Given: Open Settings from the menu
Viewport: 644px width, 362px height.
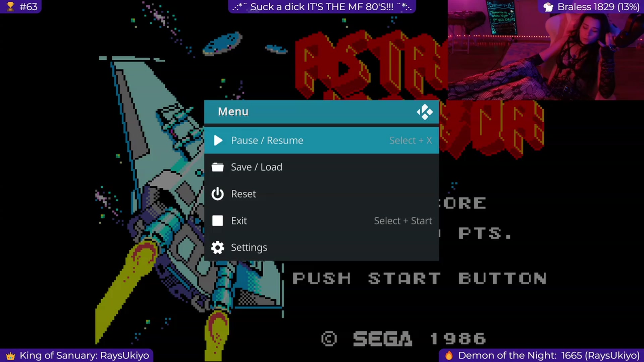Looking at the screenshot, I should [321, 247].
